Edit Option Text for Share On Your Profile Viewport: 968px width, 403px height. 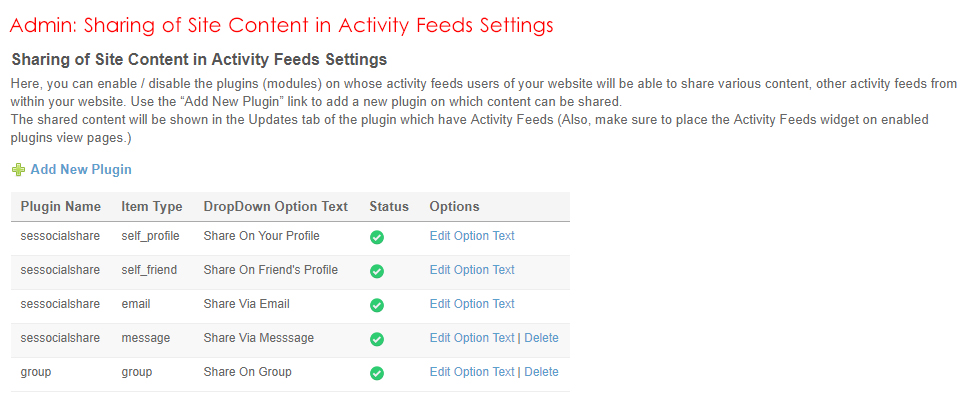pyautogui.click(x=472, y=236)
